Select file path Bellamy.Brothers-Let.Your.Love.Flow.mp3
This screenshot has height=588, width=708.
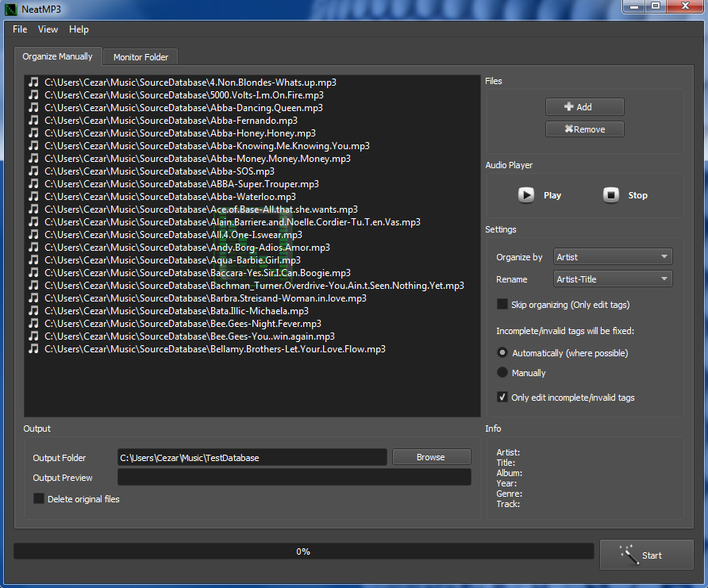[215, 349]
